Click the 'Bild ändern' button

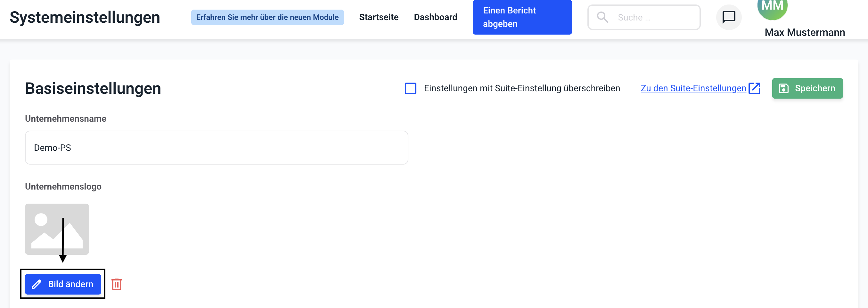(x=63, y=284)
